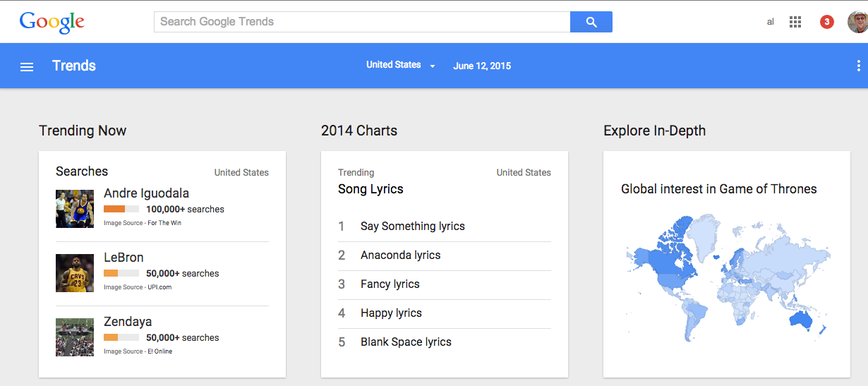This screenshot has height=386, width=868.
Task: Expand the United States country dropdown
Action: pyautogui.click(x=400, y=65)
